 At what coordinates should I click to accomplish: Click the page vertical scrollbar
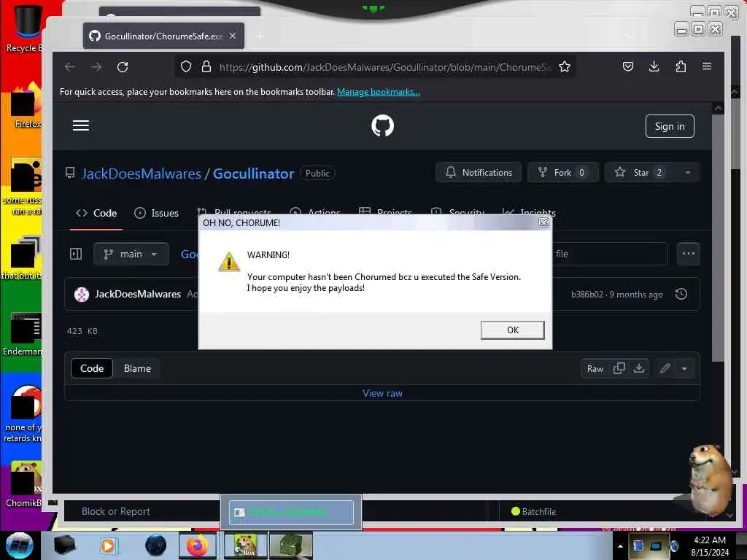point(718,238)
